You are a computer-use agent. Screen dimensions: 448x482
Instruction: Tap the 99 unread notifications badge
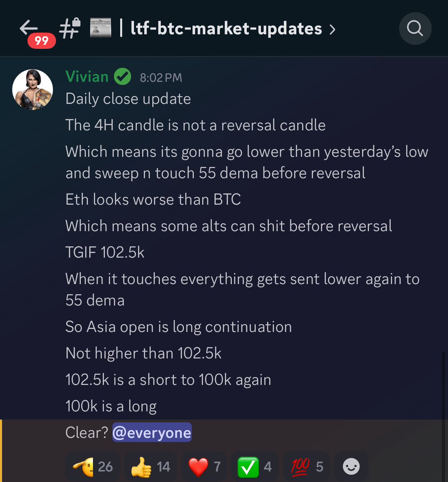(x=41, y=41)
